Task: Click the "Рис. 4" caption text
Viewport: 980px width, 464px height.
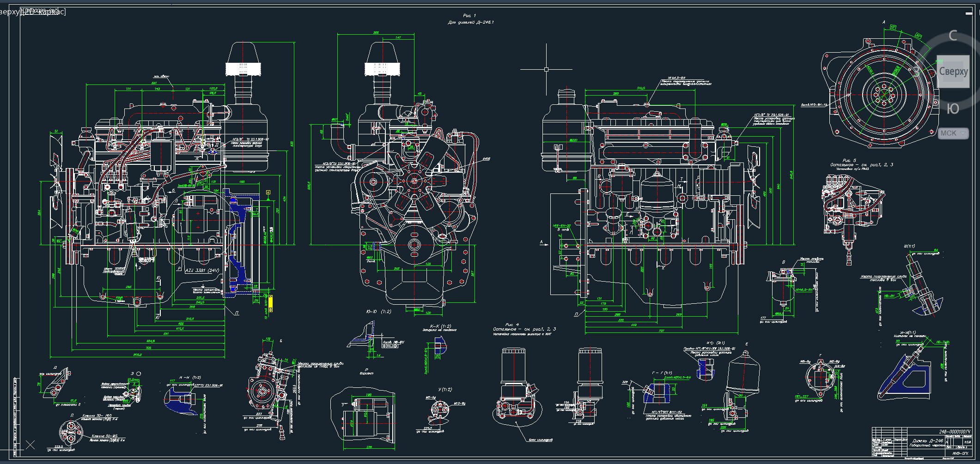Action: click(512, 325)
